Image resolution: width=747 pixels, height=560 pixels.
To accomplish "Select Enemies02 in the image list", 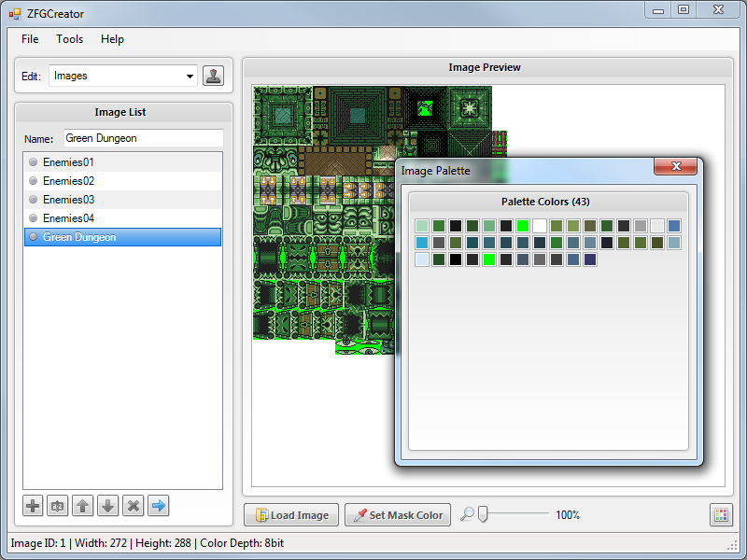I will (x=123, y=181).
